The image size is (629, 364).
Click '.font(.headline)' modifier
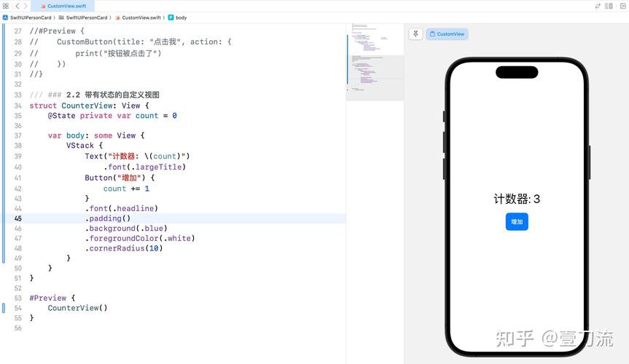pos(122,208)
